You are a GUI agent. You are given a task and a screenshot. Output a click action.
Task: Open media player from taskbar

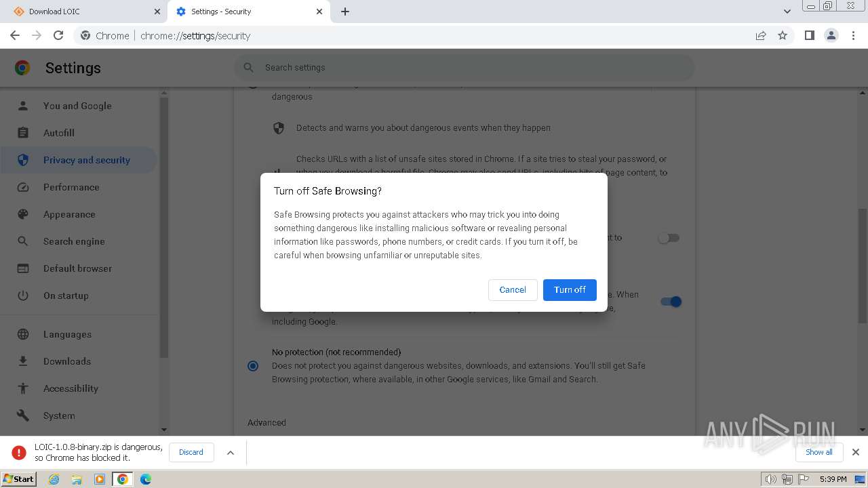click(x=100, y=479)
